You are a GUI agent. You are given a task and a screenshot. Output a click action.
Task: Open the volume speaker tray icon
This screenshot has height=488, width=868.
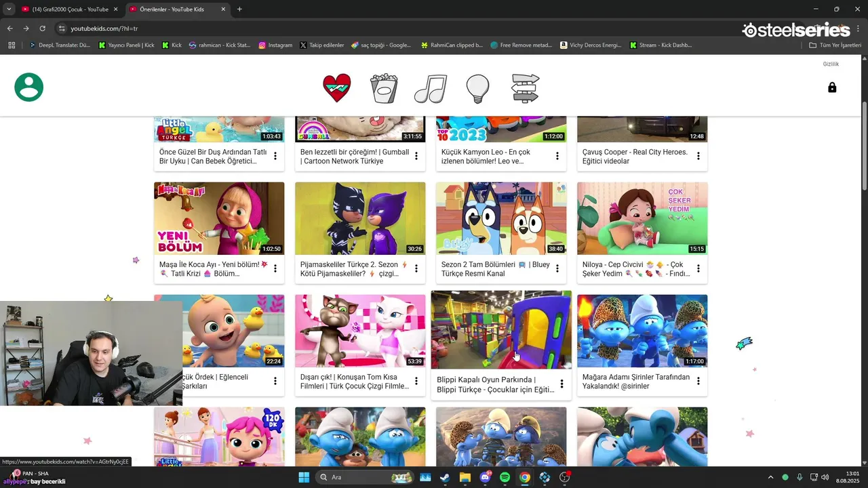click(825, 477)
